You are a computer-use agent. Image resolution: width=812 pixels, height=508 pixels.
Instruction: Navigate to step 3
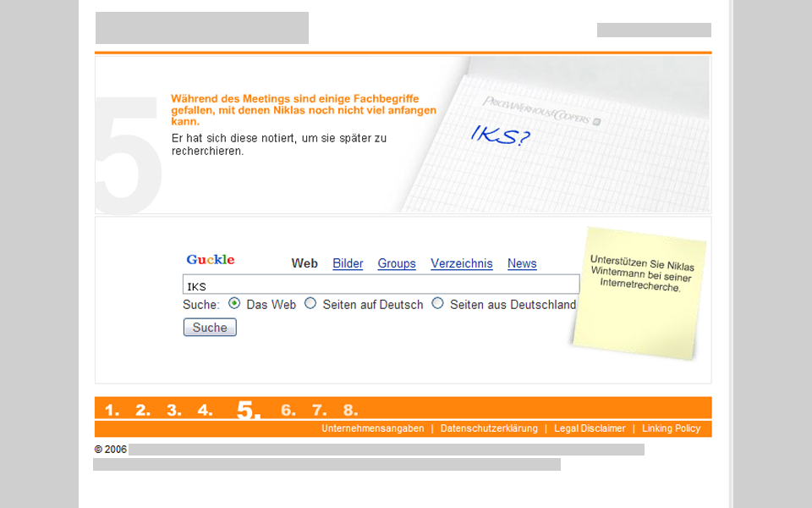pyautogui.click(x=174, y=411)
